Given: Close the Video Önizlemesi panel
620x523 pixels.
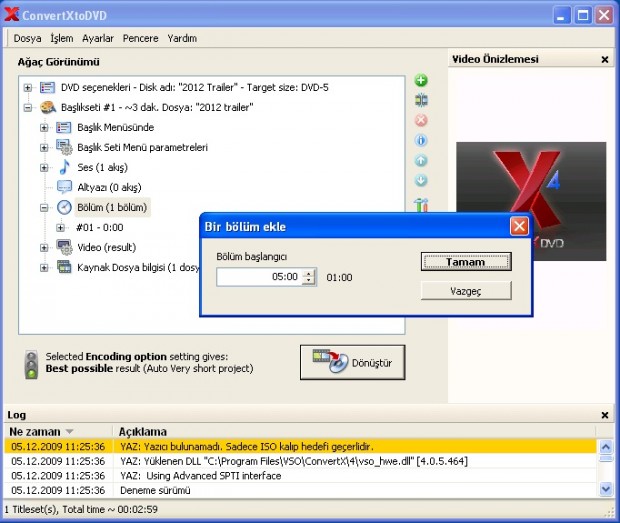Looking at the screenshot, I should coord(605,60).
